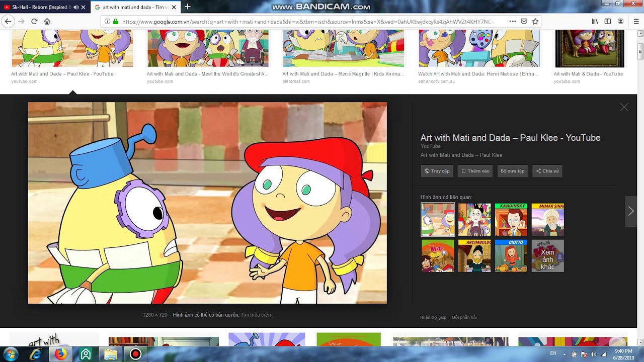Launch Internet Explorer from taskbar
Image resolution: width=644 pixels, height=362 pixels.
(36, 354)
